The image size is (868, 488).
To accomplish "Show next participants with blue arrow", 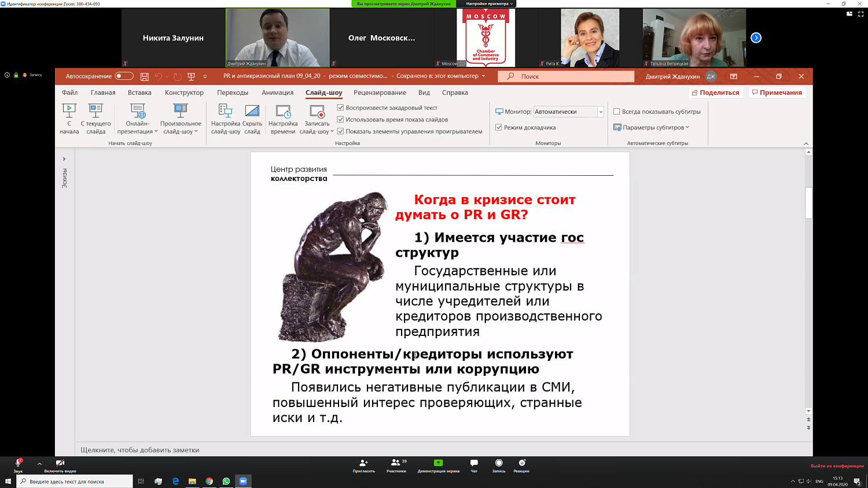I will click(x=756, y=38).
